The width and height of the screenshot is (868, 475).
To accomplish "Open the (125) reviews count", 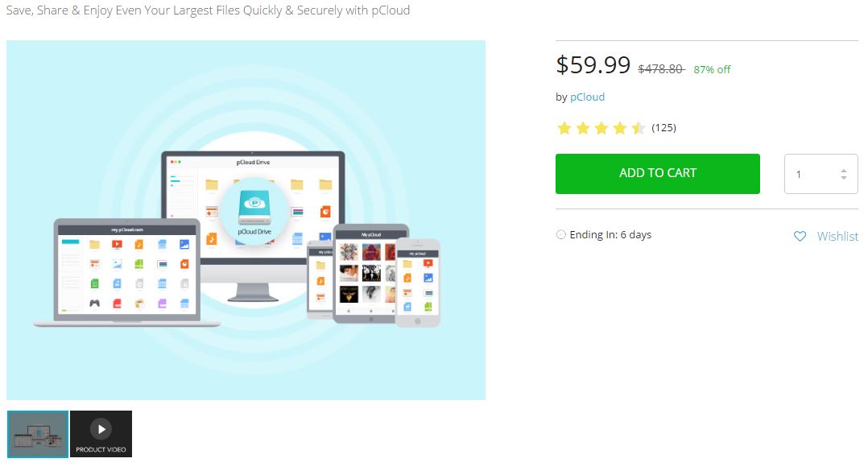I will [663, 127].
